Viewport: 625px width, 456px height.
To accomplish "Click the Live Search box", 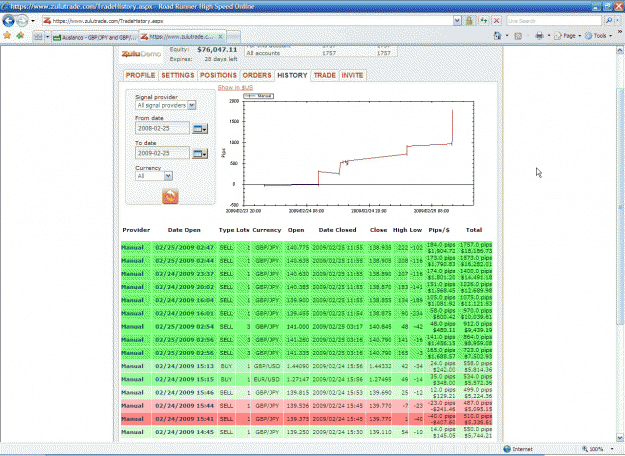I will 554,21.
